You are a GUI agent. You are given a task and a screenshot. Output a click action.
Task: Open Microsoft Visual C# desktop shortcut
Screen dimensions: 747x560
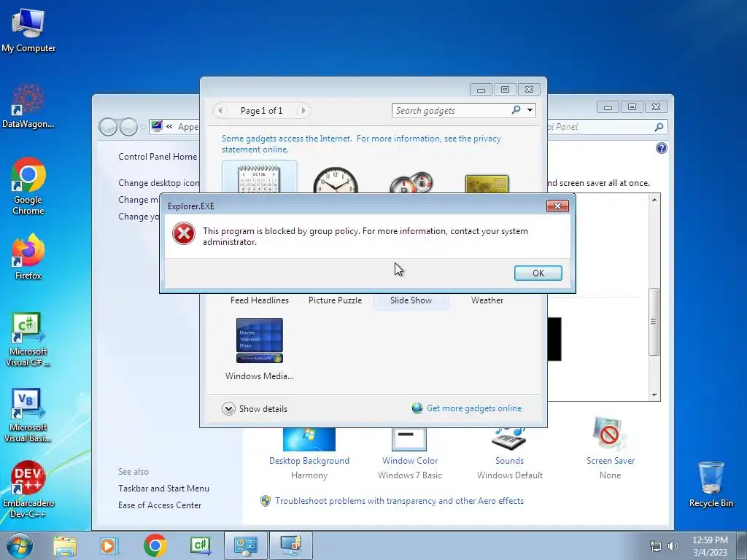coord(28,340)
